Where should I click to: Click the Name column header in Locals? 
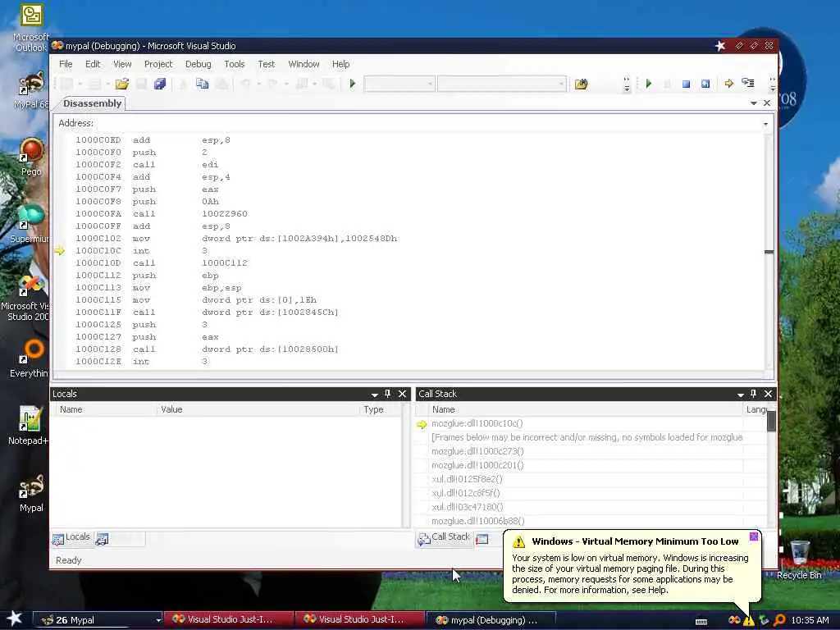(105, 409)
